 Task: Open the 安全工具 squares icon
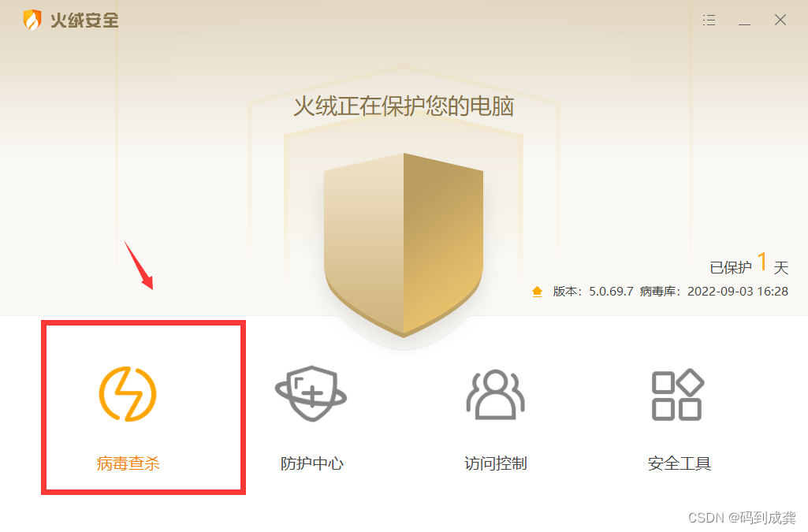(x=678, y=395)
